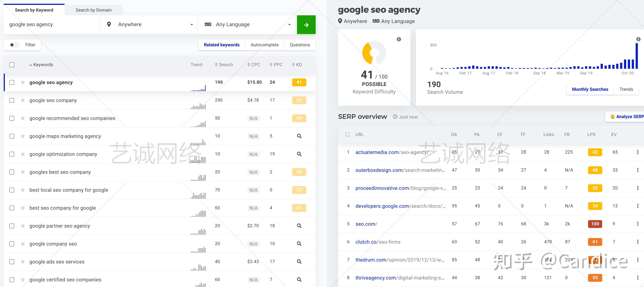Open the Anywhere location dropdown
The height and width of the screenshot is (287, 644).
[150, 24]
